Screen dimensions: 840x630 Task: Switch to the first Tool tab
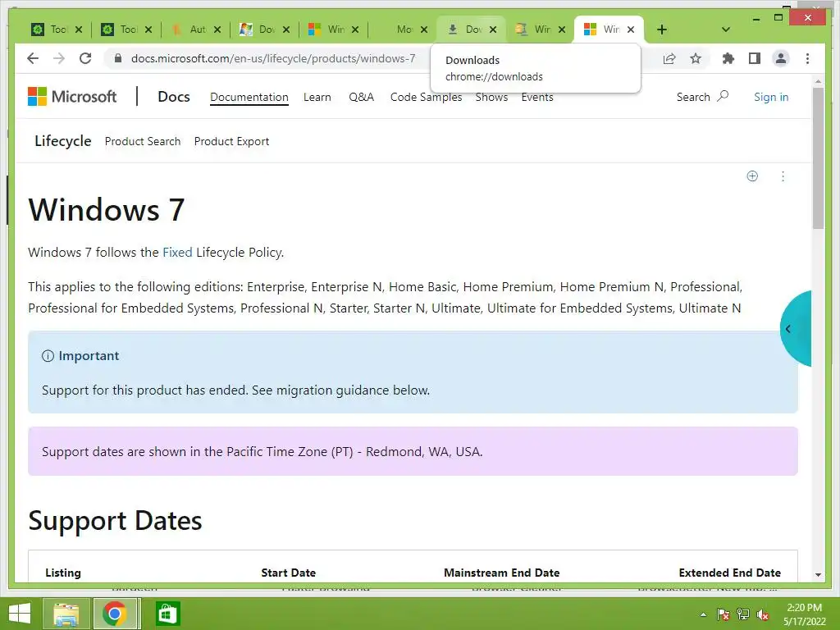pos(50,30)
